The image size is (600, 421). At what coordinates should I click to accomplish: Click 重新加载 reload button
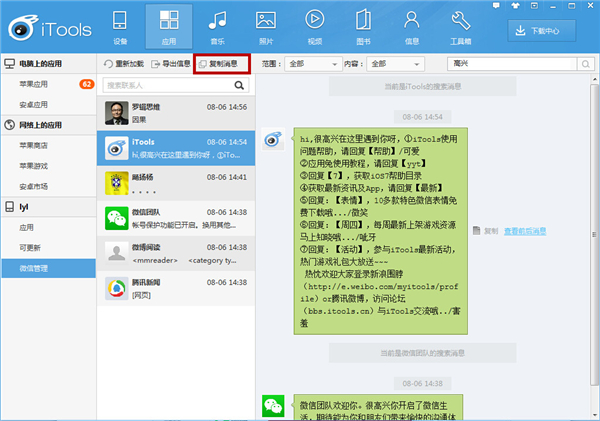[x=124, y=64]
